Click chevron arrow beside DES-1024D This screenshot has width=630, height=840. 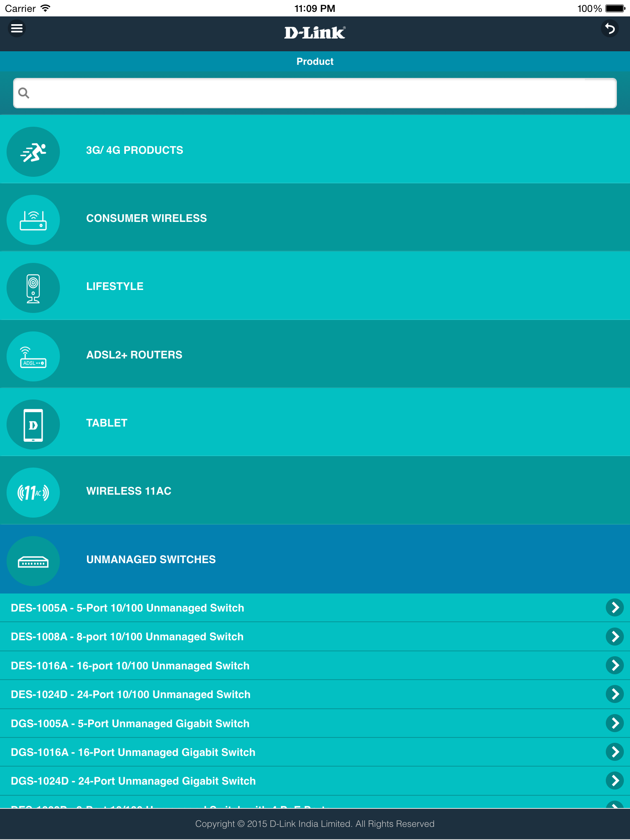[x=615, y=694]
